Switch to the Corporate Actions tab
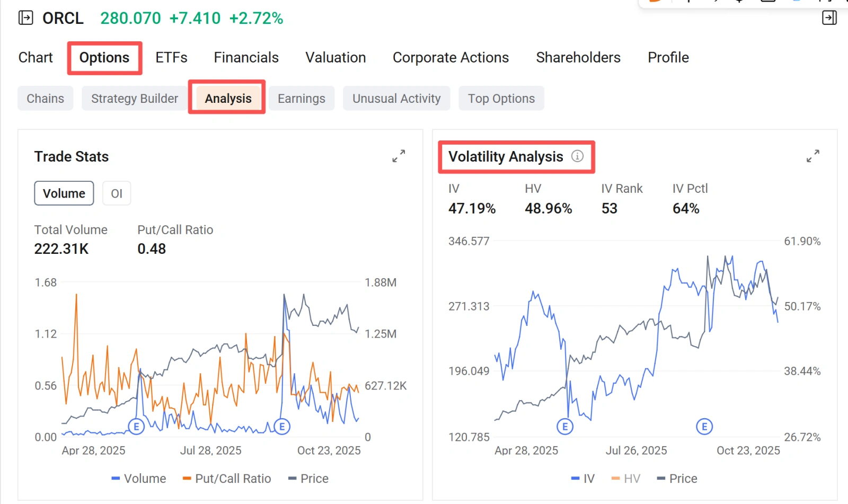 coord(450,57)
